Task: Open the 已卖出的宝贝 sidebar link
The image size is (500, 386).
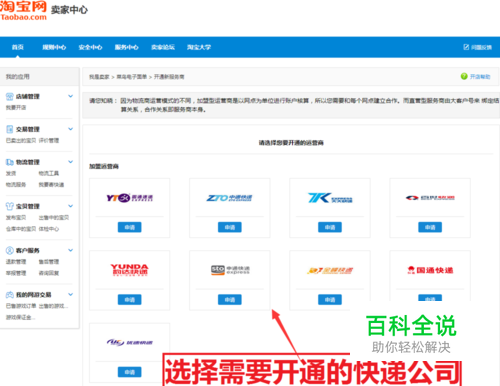Action: pos(21,140)
